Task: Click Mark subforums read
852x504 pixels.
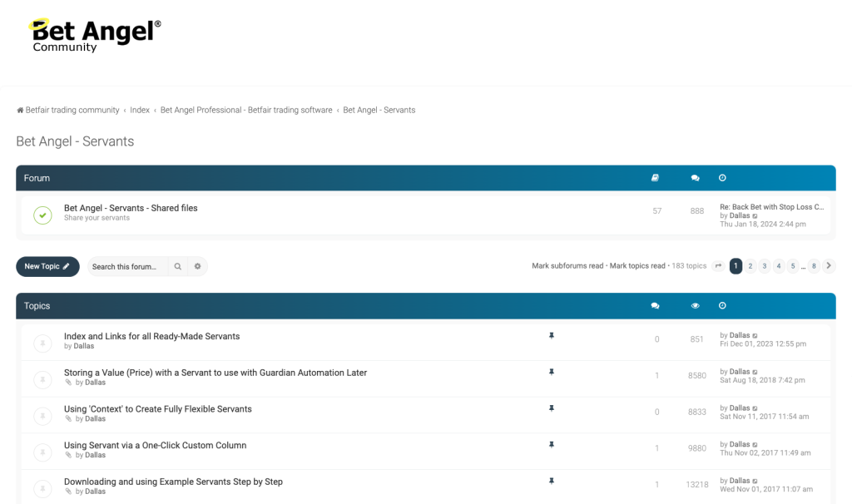Action: [567, 265]
